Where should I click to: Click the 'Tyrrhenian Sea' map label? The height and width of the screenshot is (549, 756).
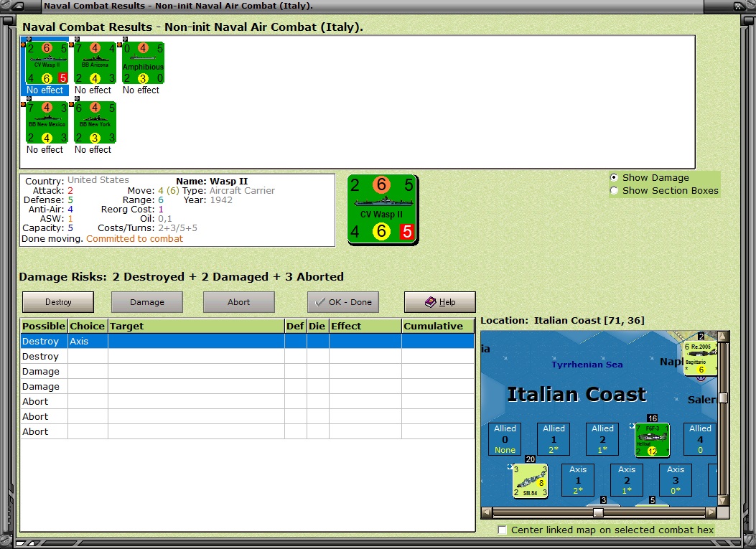coord(587,365)
